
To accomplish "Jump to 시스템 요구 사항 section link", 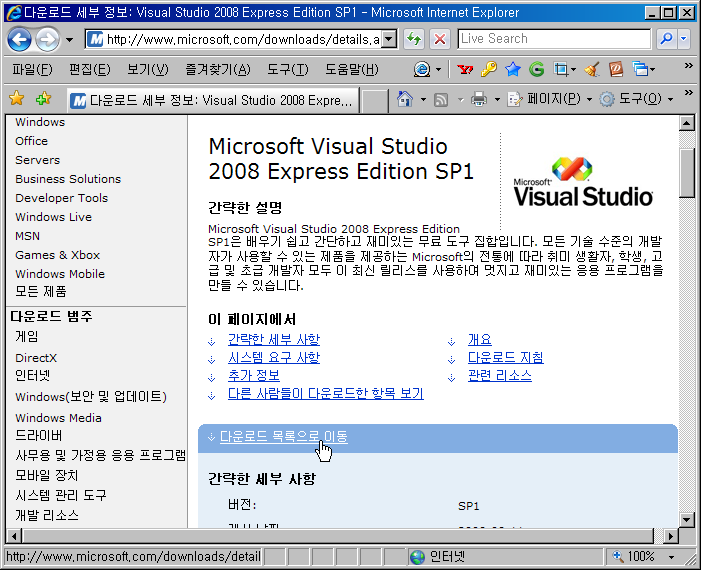I will pyautogui.click(x=274, y=358).
